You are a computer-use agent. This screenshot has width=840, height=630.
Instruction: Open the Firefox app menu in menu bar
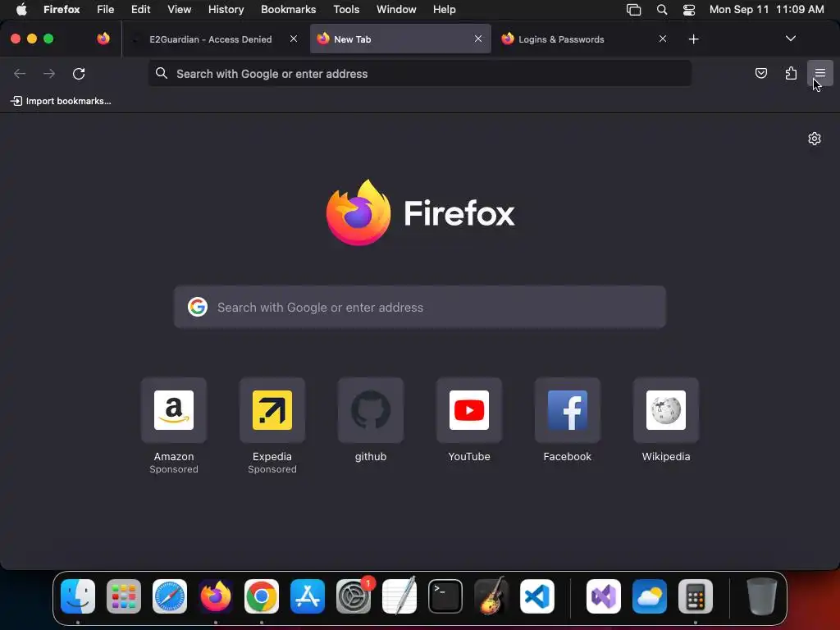point(62,9)
